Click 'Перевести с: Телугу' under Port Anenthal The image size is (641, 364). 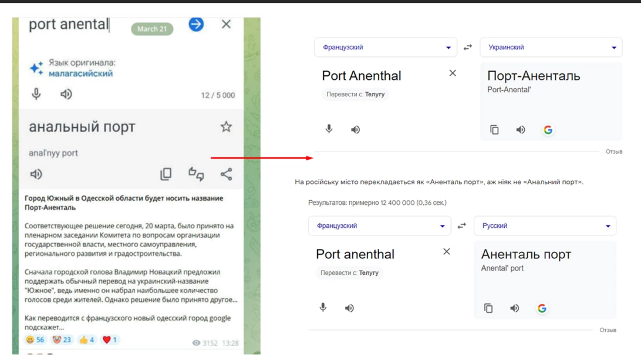[355, 94]
